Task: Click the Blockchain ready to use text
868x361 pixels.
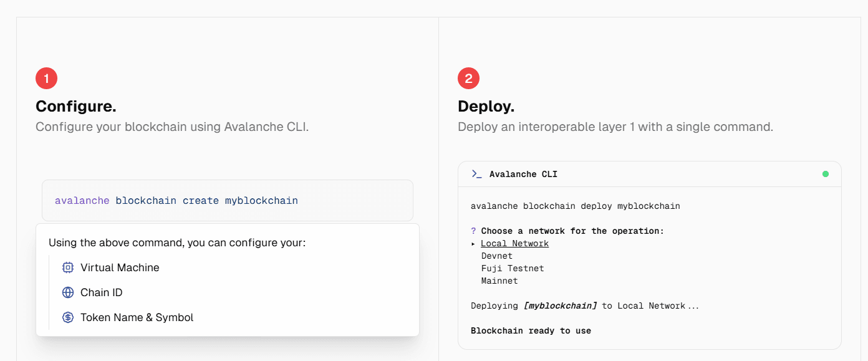Action: coord(531,330)
